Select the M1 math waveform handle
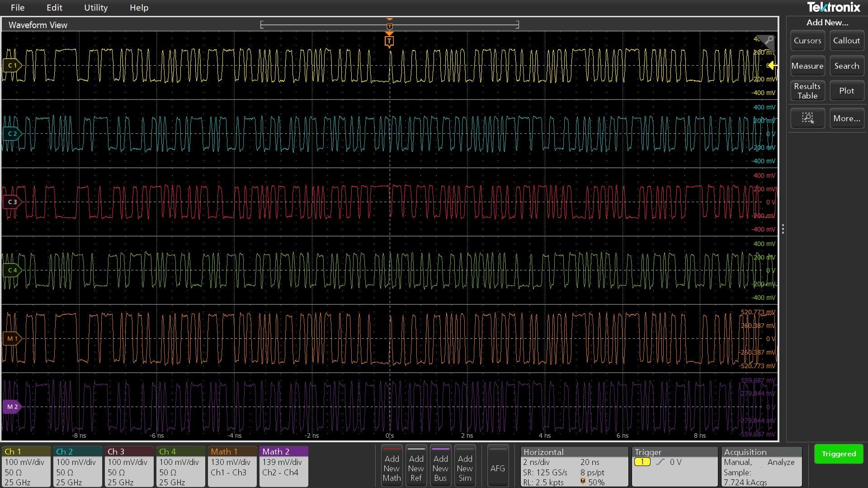Viewport: 868px width, 488px height. click(x=12, y=338)
